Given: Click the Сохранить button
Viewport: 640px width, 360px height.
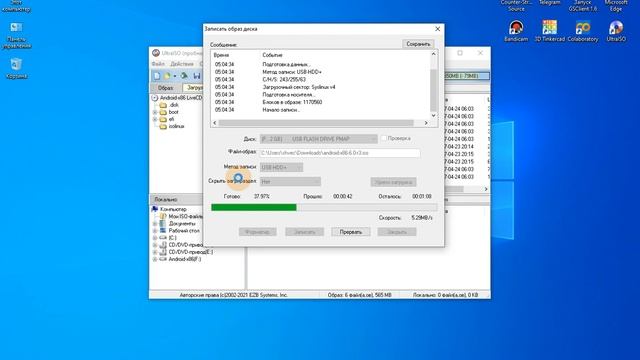Looking at the screenshot, I should coord(418,44).
